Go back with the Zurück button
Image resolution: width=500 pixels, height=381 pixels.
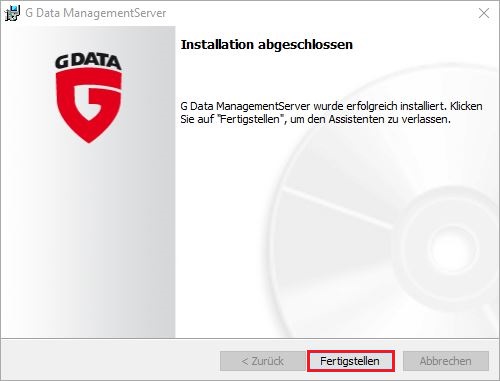point(263,361)
